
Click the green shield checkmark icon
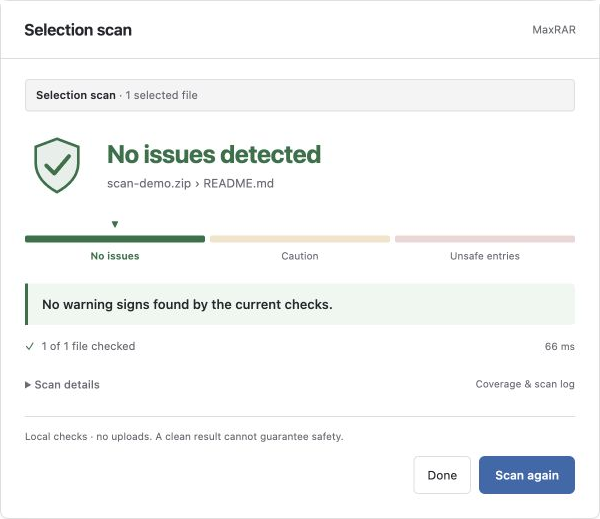click(57, 165)
